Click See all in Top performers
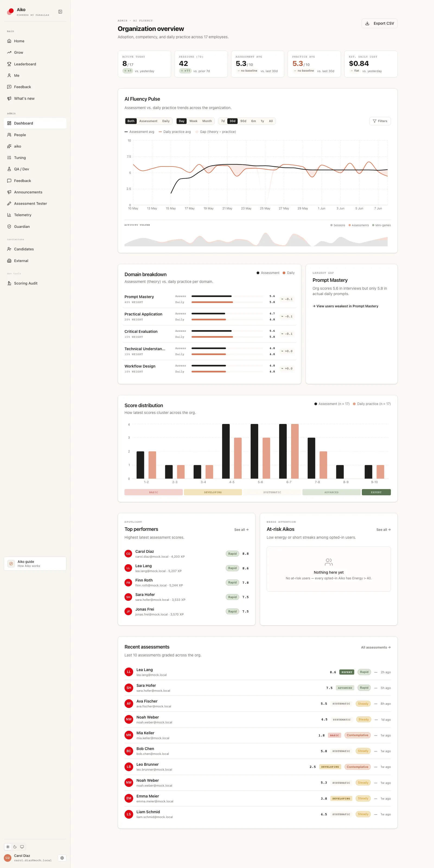The image size is (434, 868). pos(241,530)
